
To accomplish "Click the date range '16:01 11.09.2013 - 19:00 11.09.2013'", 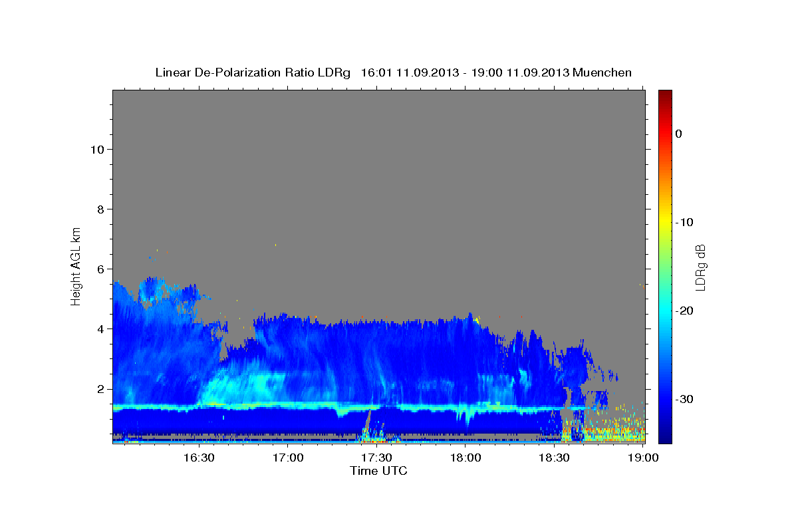I will pyautogui.click(x=465, y=72).
